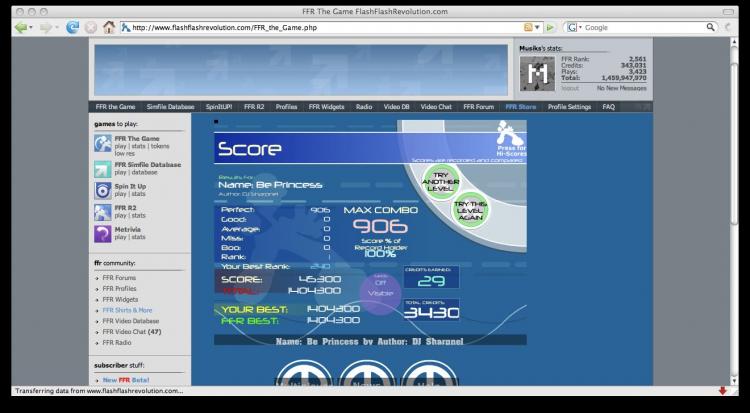This screenshot has height=413, width=750.
Task: Open FFR The Game sidebar icon
Action: 103,143
